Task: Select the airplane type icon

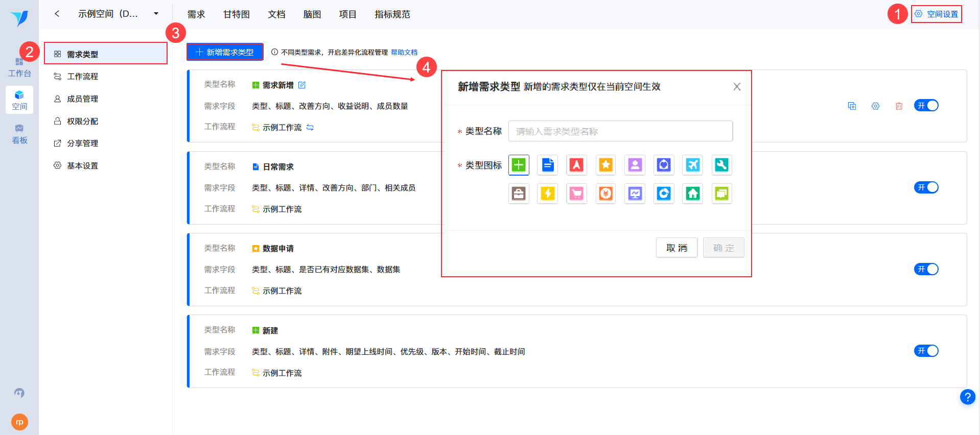Action: click(x=693, y=165)
